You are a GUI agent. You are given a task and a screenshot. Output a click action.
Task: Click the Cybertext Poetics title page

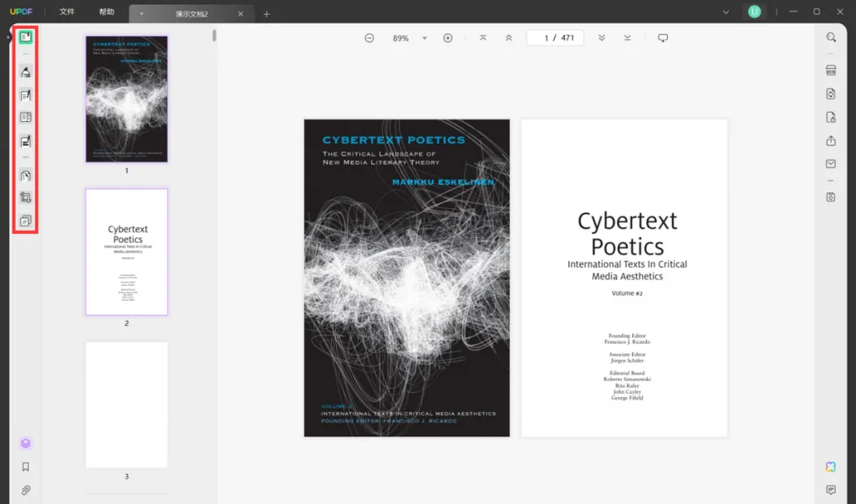pos(624,278)
